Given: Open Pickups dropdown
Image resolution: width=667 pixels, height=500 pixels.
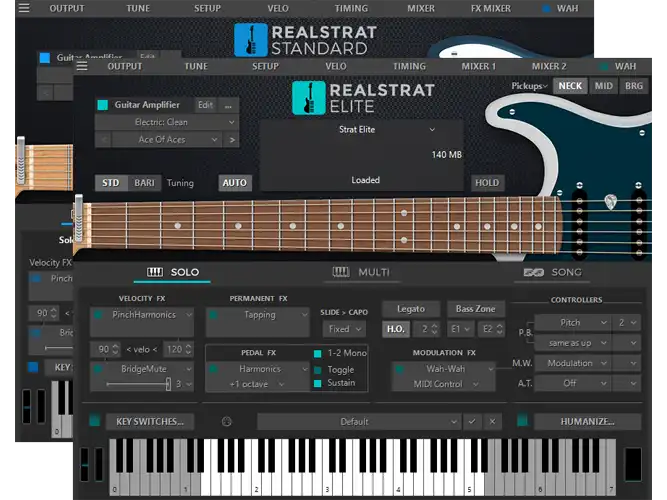Looking at the screenshot, I should pos(529,86).
